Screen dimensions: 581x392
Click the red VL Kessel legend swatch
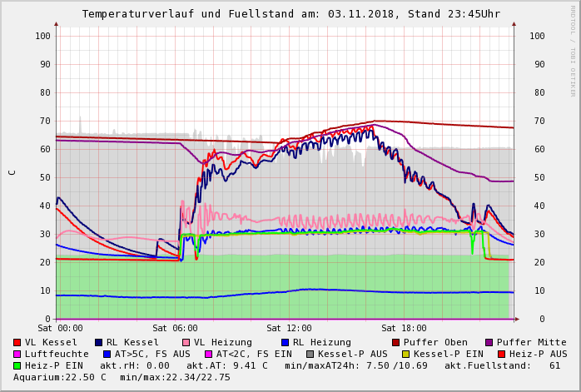pyautogui.click(x=17, y=342)
